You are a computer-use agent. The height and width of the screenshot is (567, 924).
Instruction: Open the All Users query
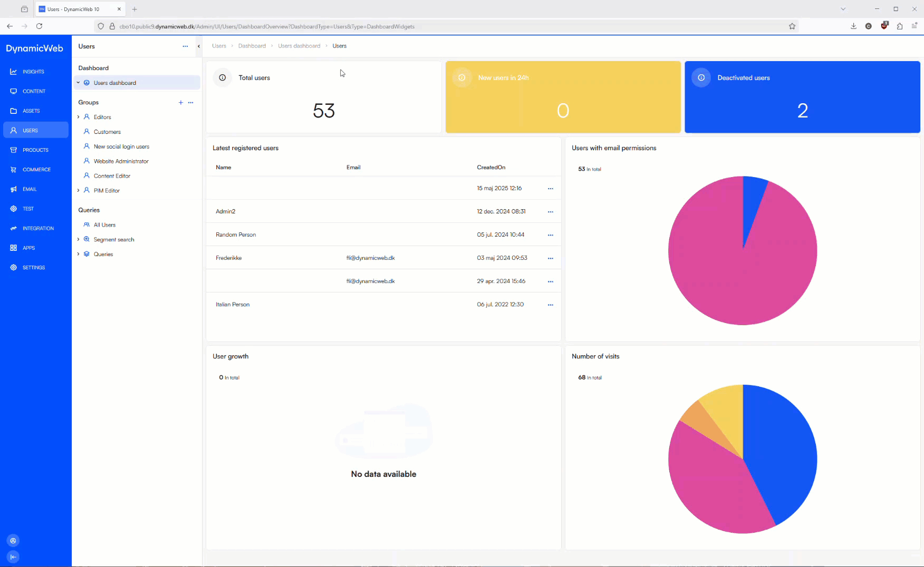click(105, 224)
